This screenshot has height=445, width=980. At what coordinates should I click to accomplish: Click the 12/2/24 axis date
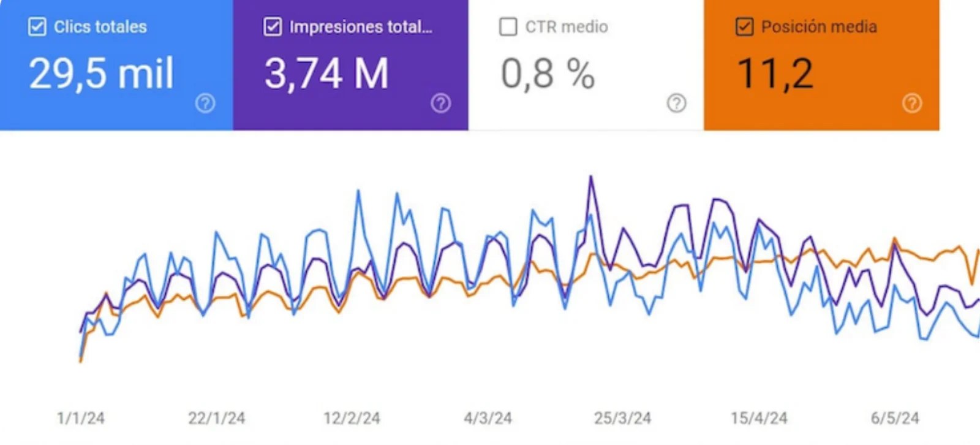(352, 419)
